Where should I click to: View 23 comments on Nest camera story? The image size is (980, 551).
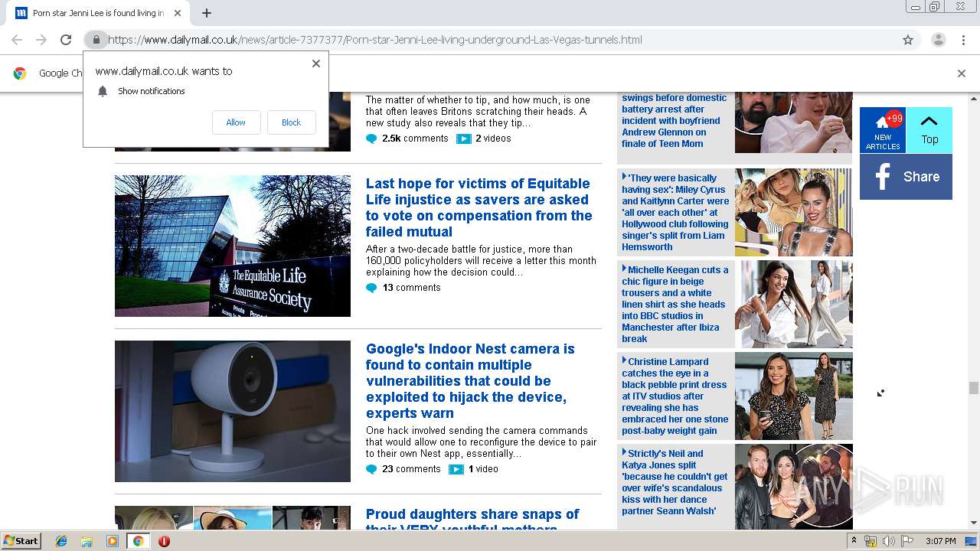[403, 469]
